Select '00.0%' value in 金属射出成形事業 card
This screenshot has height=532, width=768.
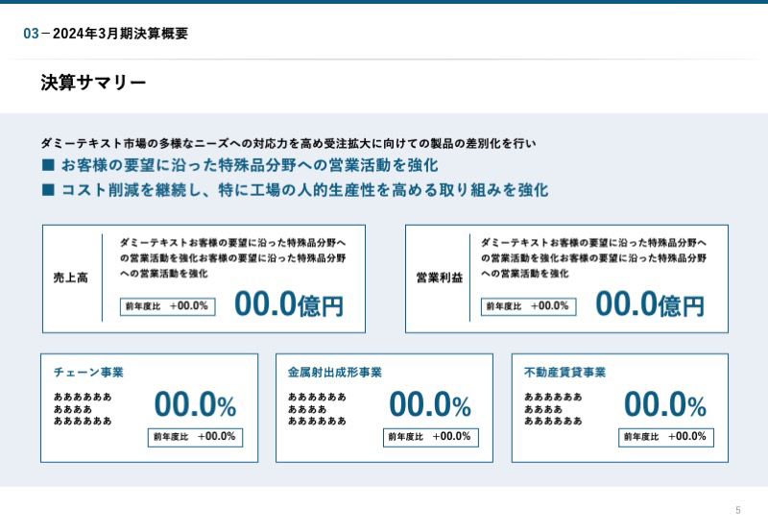(430, 404)
